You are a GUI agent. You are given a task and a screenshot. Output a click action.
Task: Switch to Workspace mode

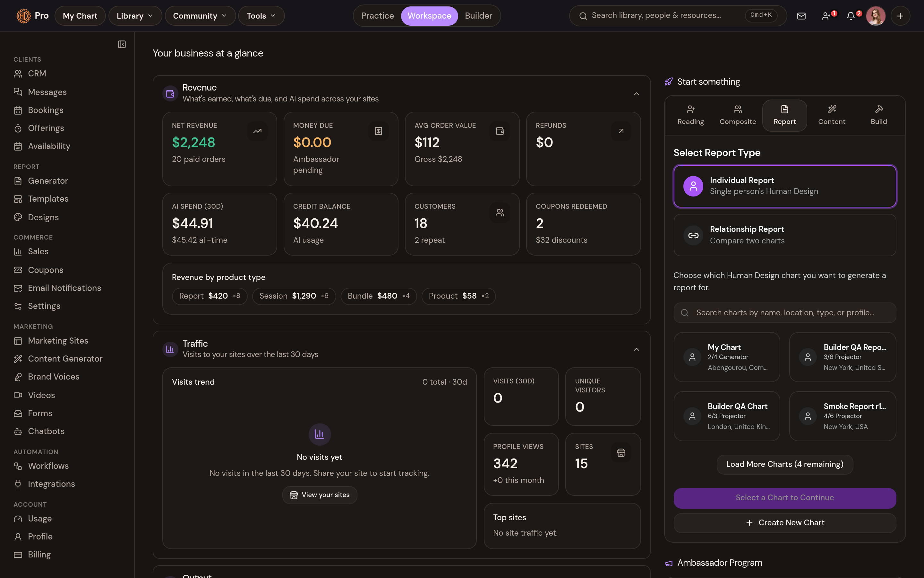429,16
